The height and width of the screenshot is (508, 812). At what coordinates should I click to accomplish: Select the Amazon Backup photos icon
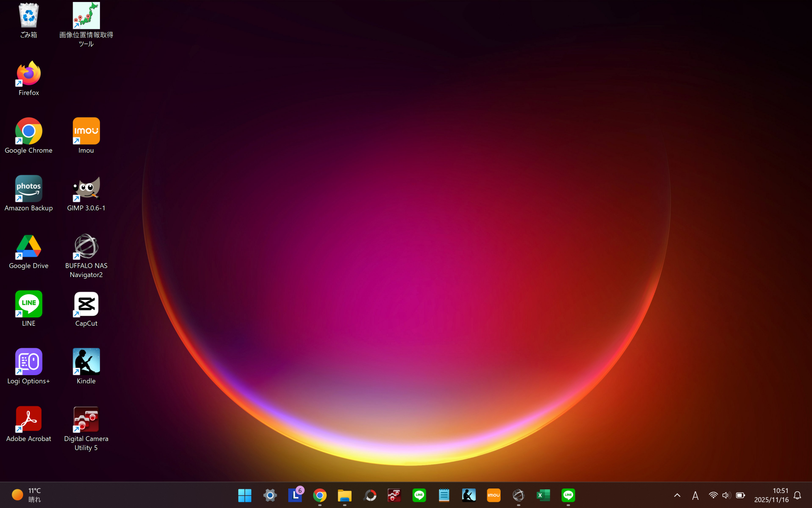(x=28, y=189)
